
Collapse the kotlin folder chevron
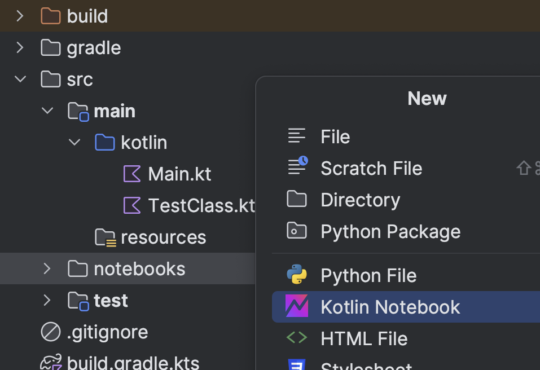pyautogui.click(x=74, y=142)
